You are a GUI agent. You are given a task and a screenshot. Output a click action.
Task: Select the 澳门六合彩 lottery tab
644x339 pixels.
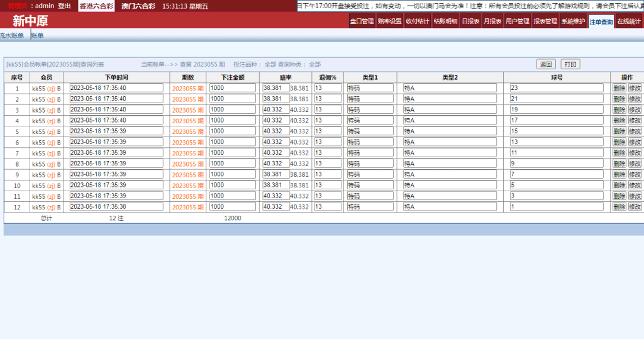point(138,6)
